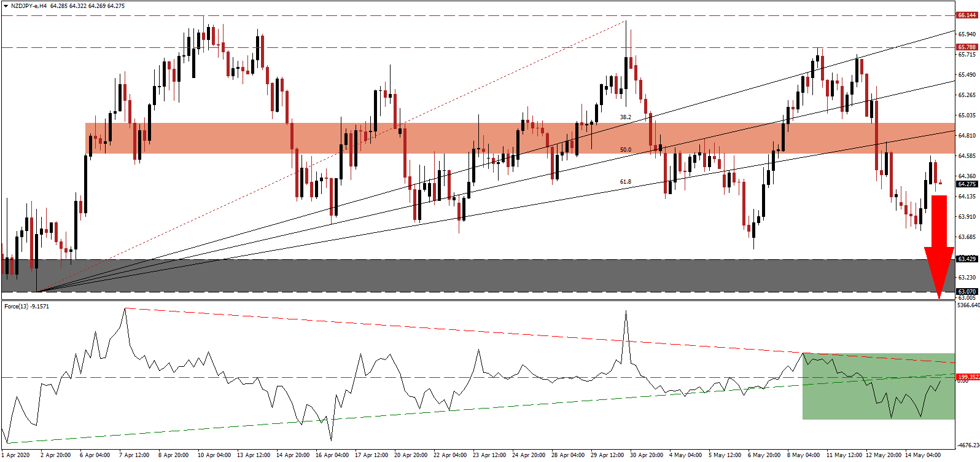
Task: Click the green rectangle in Force panel
Action: pos(878,405)
